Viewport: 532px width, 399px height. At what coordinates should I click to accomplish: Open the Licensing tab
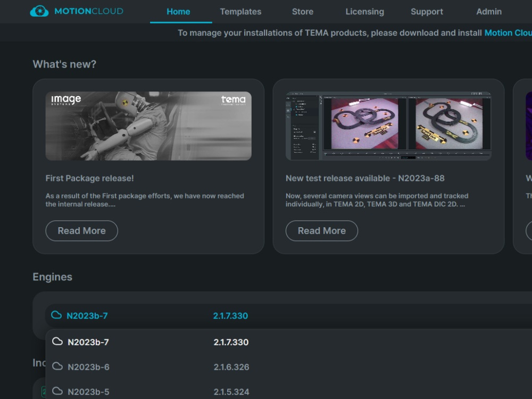(365, 12)
